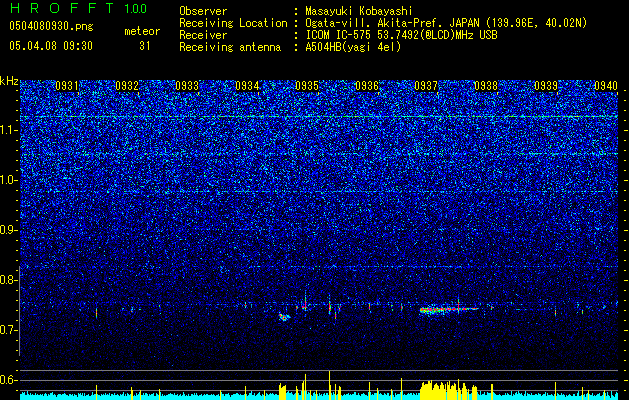The height and width of the screenshot is (400, 629).
Task: Click the 0.7 kHz axis label
Action: click(x=9, y=330)
